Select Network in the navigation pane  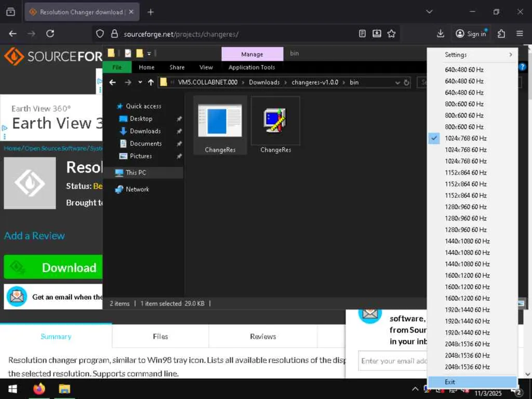click(137, 189)
